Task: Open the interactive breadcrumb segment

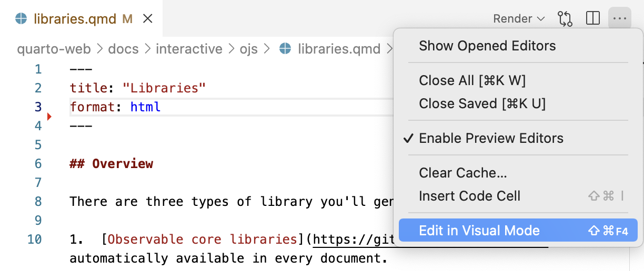Action: [x=189, y=49]
